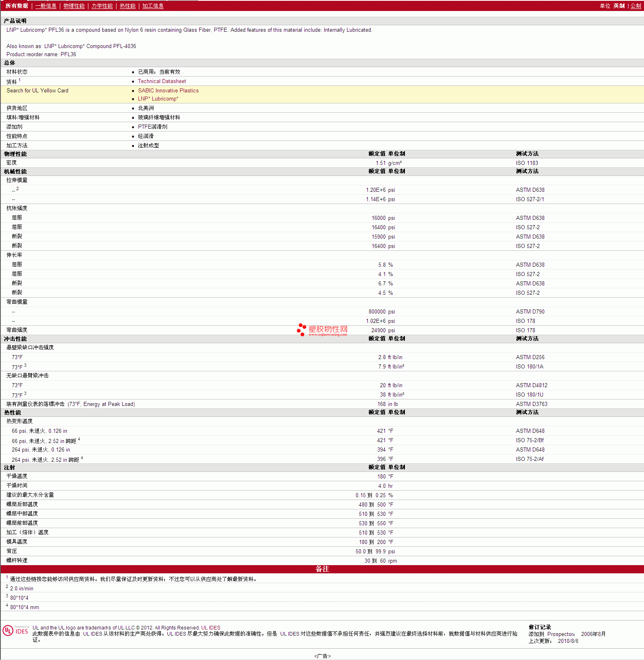Image resolution: width=644 pixels, height=660 pixels.
Task: Click footnote 80*10*4 mm
Action: pos(24,607)
